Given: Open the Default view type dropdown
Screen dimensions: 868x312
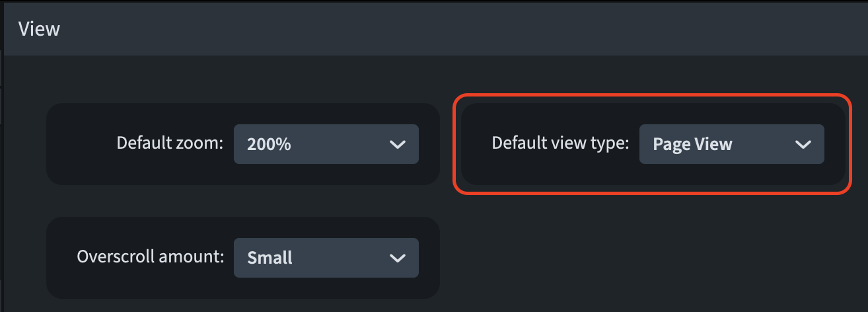Looking at the screenshot, I should pyautogui.click(x=731, y=144).
